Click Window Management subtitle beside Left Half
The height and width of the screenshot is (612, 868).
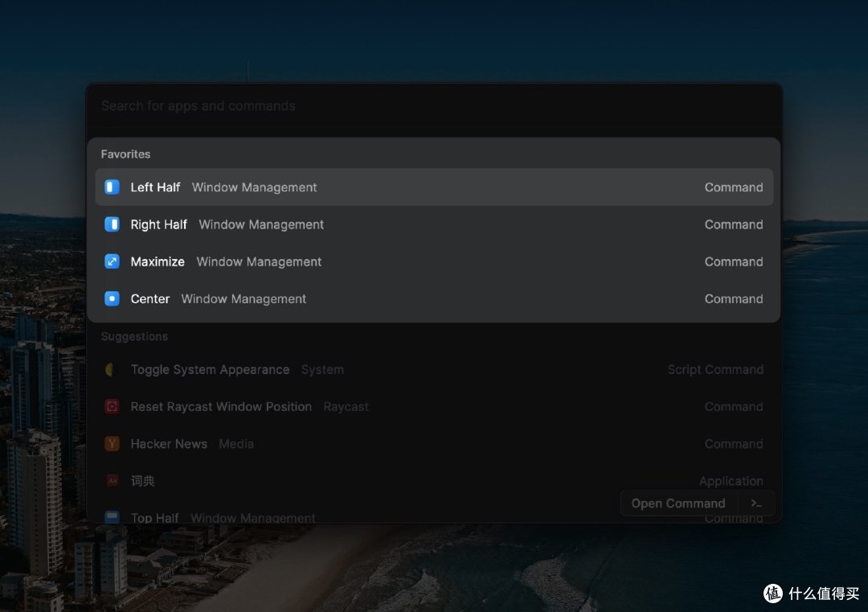[254, 187]
